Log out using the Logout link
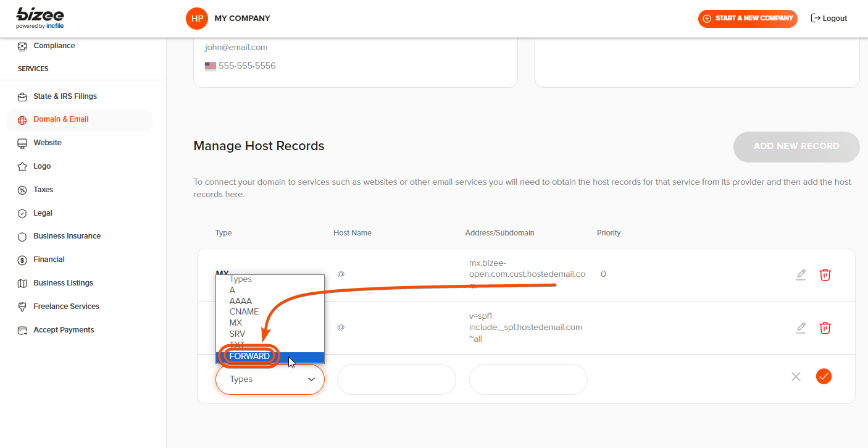868x448 pixels. click(828, 19)
